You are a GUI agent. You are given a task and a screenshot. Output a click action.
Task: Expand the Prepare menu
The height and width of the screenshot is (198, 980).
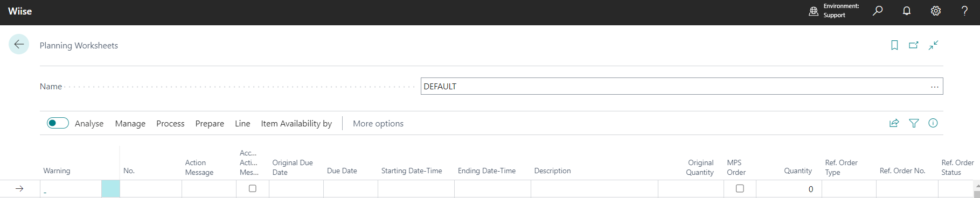[210, 123]
